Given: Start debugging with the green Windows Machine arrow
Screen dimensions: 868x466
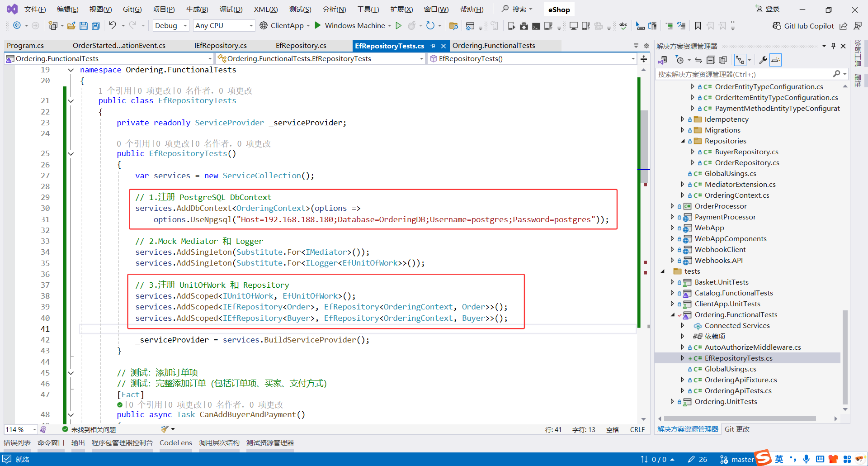Looking at the screenshot, I should pyautogui.click(x=318, y=25).
